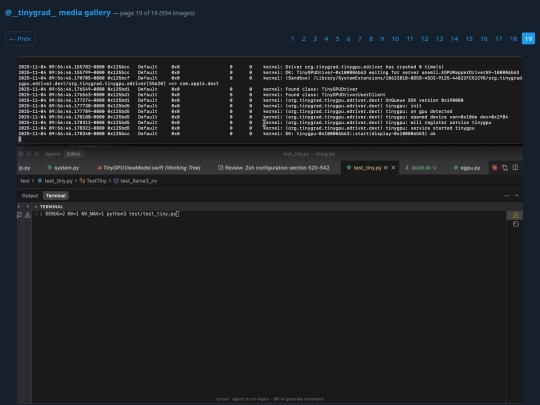
Task: Jump to gallery page 12
Action: coord(425,39)
